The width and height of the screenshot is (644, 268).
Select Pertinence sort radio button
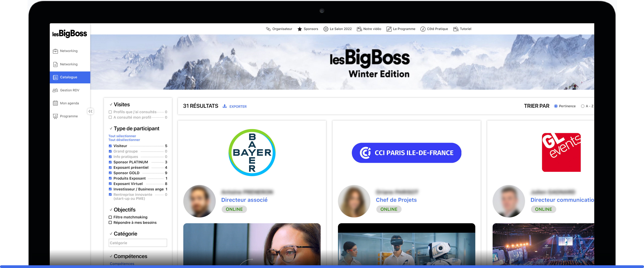[x=556, y=106]
